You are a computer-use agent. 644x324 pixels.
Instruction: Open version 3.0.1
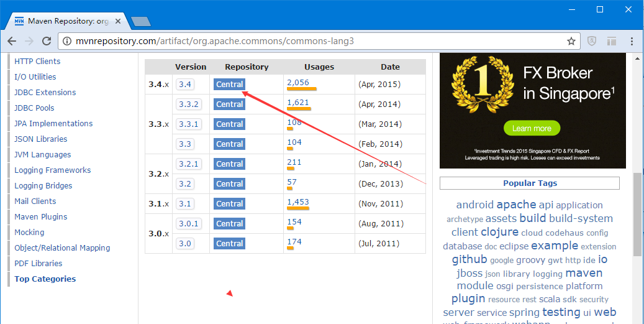pyautogui.click(x=189, y=224)
